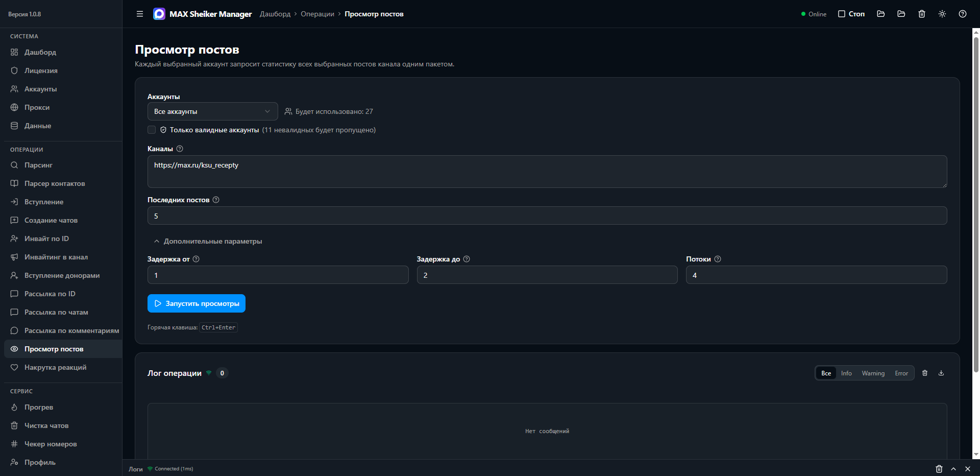Screen dimensions: 980x476
Task: Close the bottom Логи panel
Action: pyautogui.click(x=968, y=469)
